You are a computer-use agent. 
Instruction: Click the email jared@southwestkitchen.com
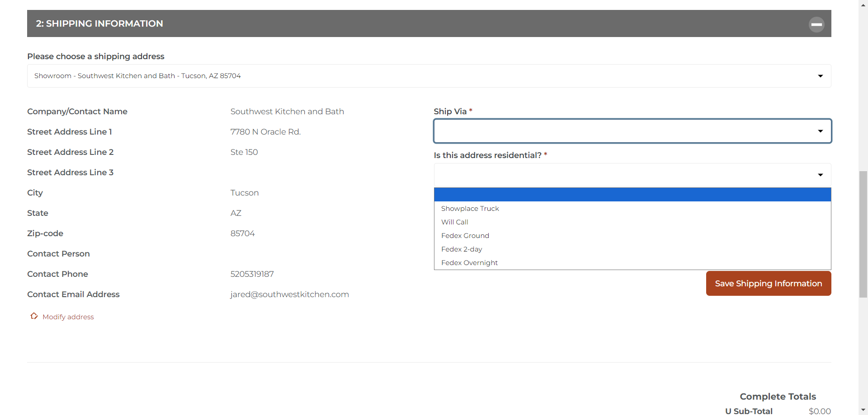(290, 294)
